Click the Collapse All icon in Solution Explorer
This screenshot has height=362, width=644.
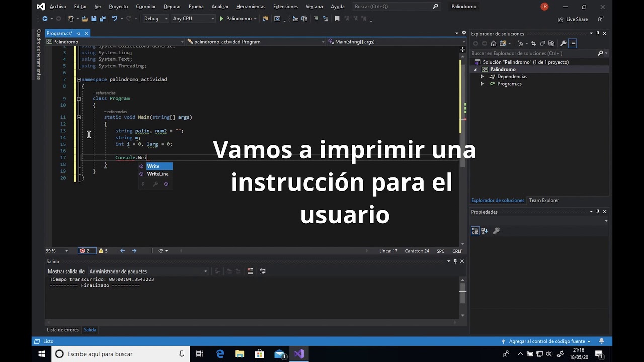tap(543, 43)
